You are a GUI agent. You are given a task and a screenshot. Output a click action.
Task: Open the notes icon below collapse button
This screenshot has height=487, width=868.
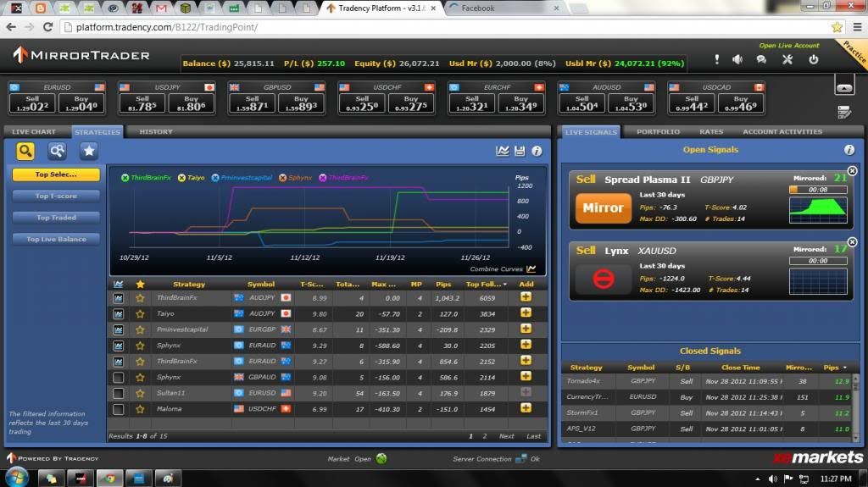844,112
